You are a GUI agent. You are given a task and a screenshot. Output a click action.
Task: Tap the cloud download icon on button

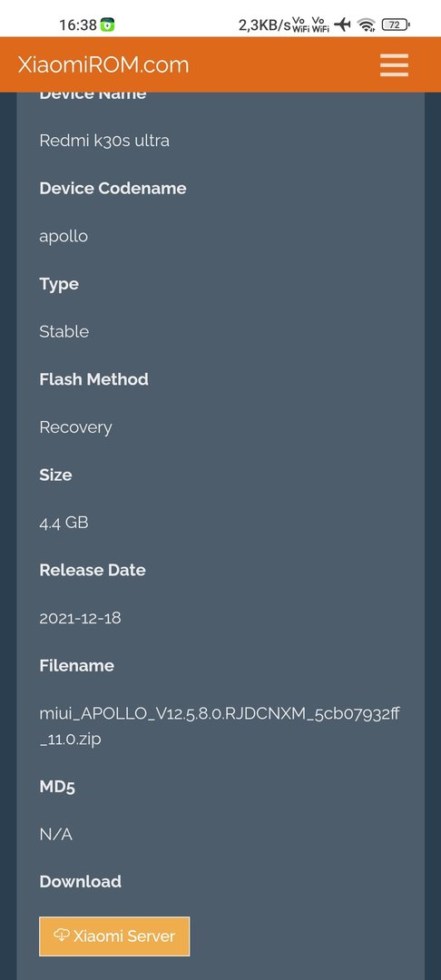(x=61, y=935)
